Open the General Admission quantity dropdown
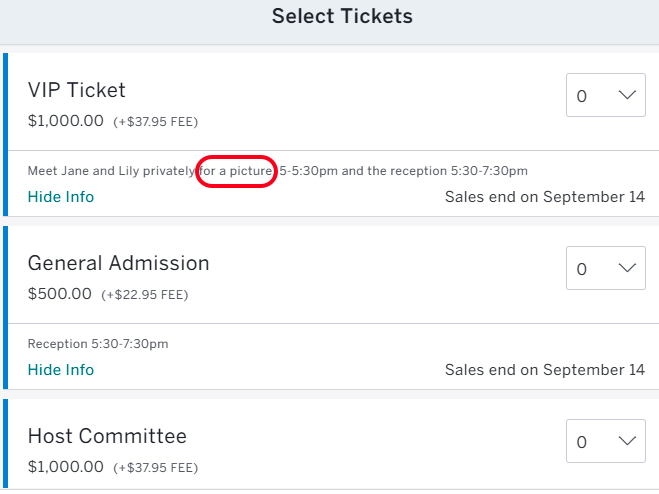The height and width of the screenshot is (494, 659). 606,269
